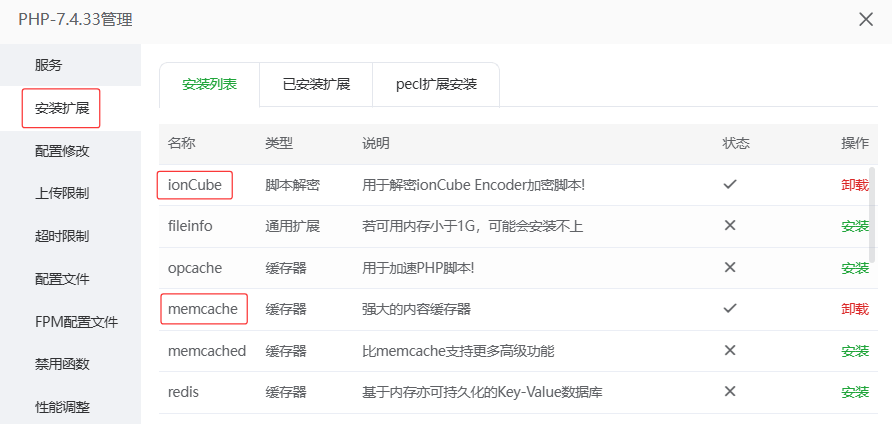The height and width of the screenshot is (424, 892).
Task: Close the PHP-7.4.33 management dialog
Action: [x=866, y=20]
